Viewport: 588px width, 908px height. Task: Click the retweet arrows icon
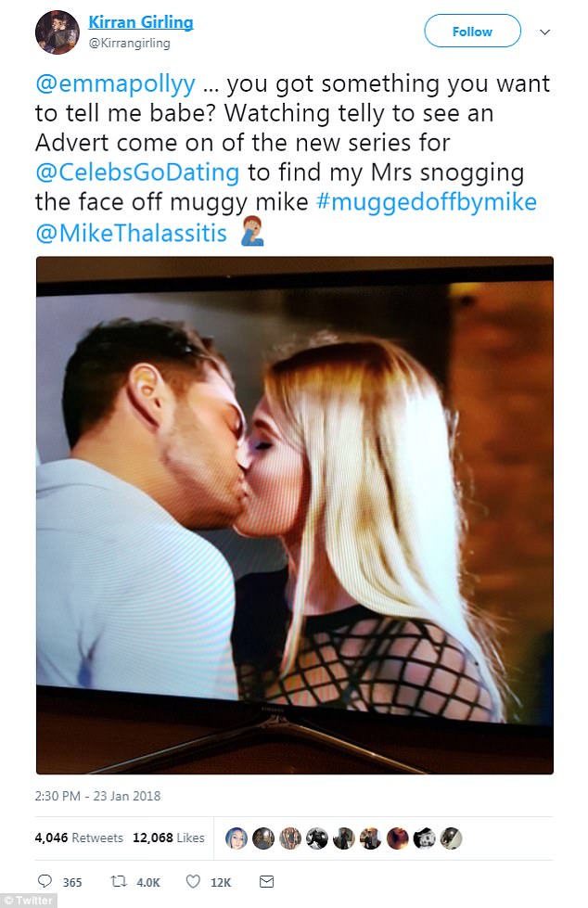tap(119, 881)
